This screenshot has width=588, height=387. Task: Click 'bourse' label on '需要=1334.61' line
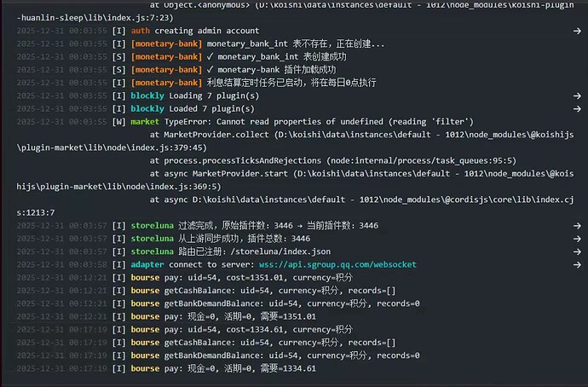coord(145,368)
